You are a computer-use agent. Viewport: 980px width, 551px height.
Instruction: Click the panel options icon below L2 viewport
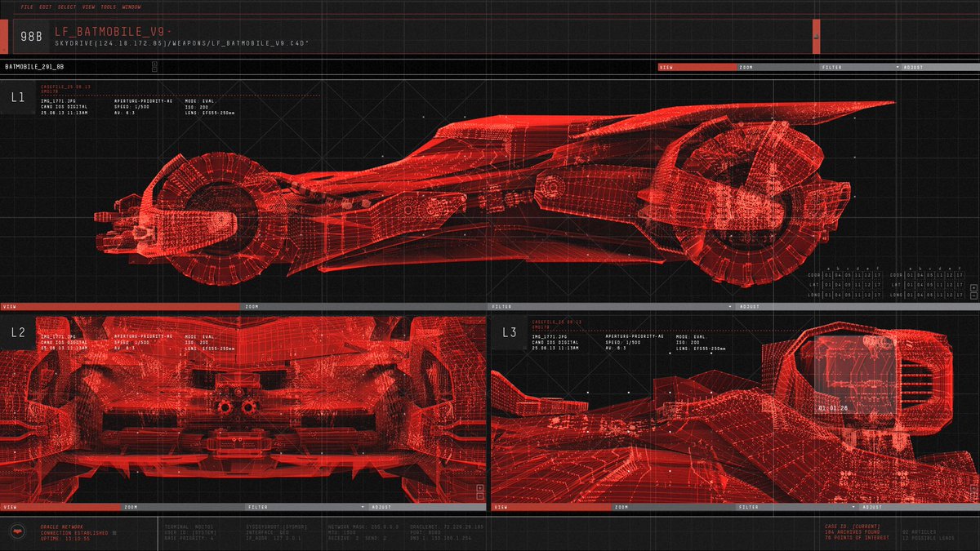click(x=480, y=493)
